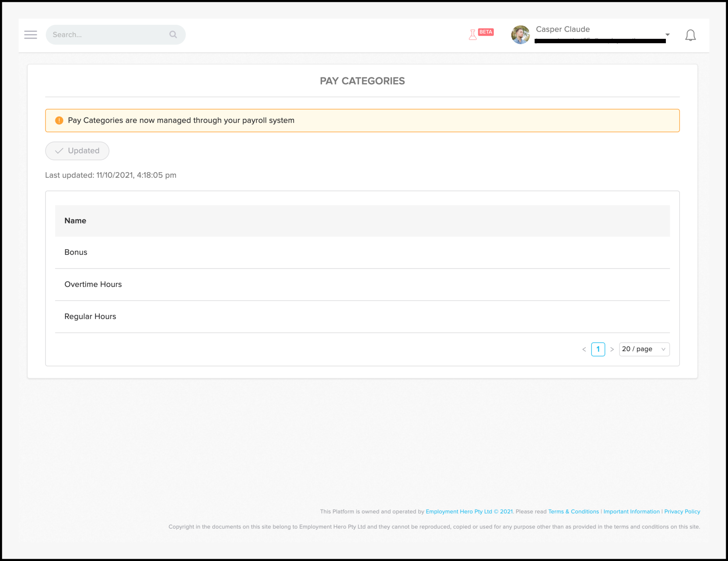Screen dimensions: 728x561
Task: Select page 1 in pagination
Action: (x=598, y=349)
